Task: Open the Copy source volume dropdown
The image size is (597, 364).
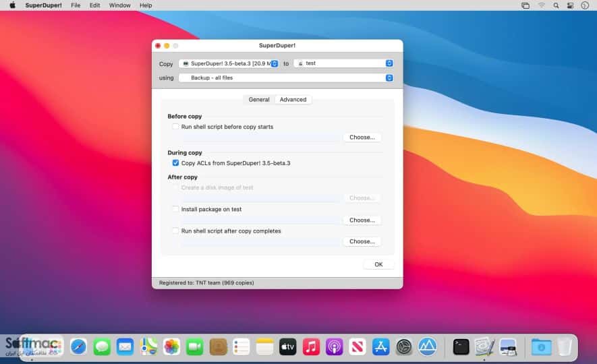Action: (x=229, y=63)
